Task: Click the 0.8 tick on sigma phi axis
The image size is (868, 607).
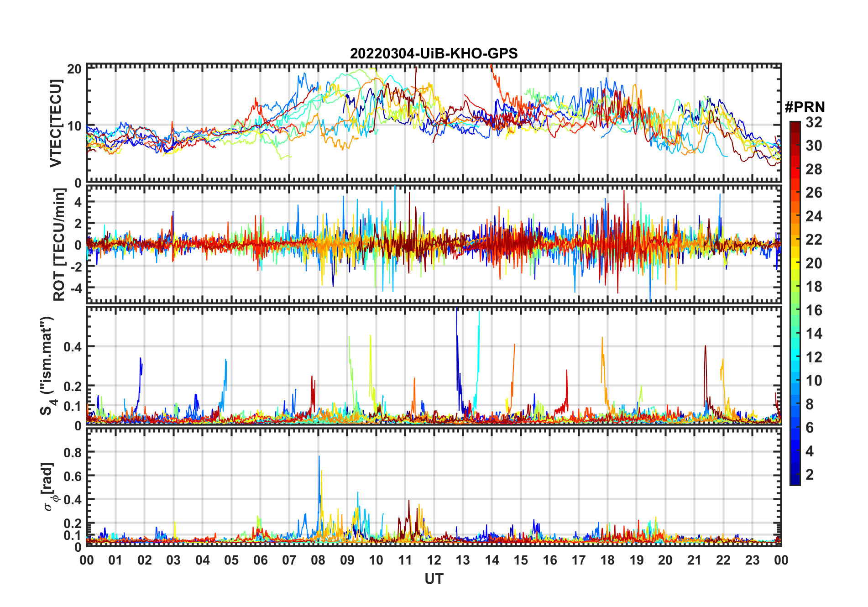Action: [x=73, y=452]
